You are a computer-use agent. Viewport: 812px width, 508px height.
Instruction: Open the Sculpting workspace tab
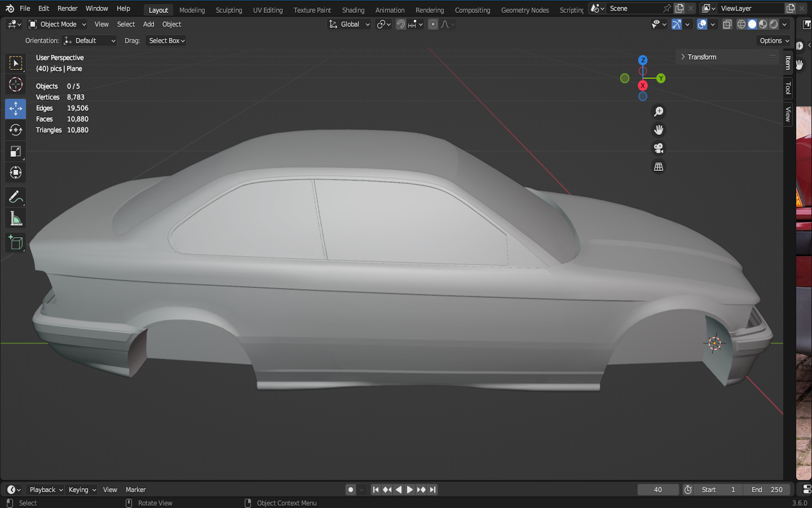(x=228, y=10)
